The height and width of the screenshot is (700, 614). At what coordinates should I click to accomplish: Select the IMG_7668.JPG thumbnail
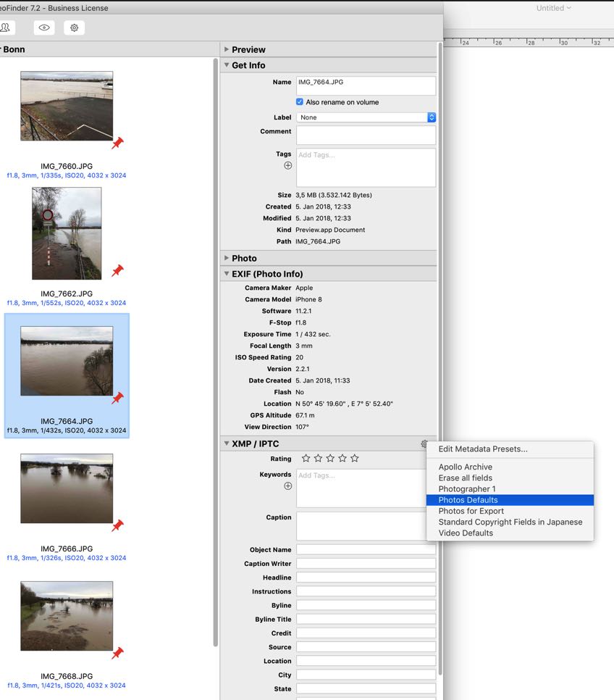[67, 616]
